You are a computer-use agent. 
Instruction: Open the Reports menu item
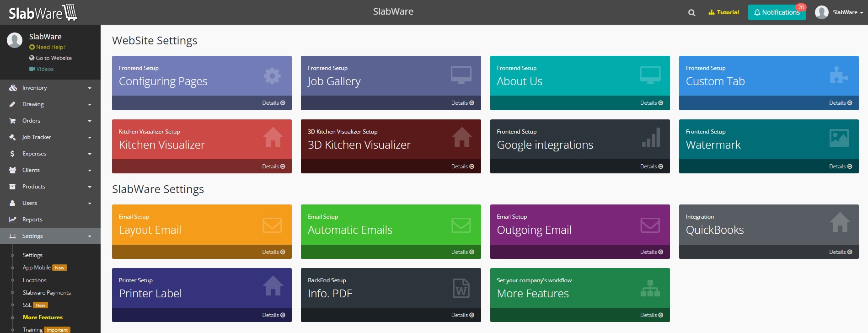[x=50, y=220]
